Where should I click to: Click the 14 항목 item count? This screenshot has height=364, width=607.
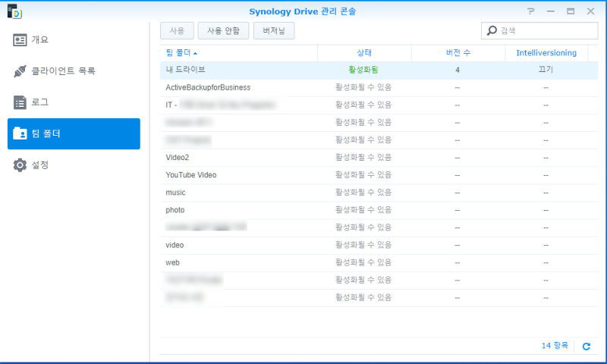click(555, 346)
